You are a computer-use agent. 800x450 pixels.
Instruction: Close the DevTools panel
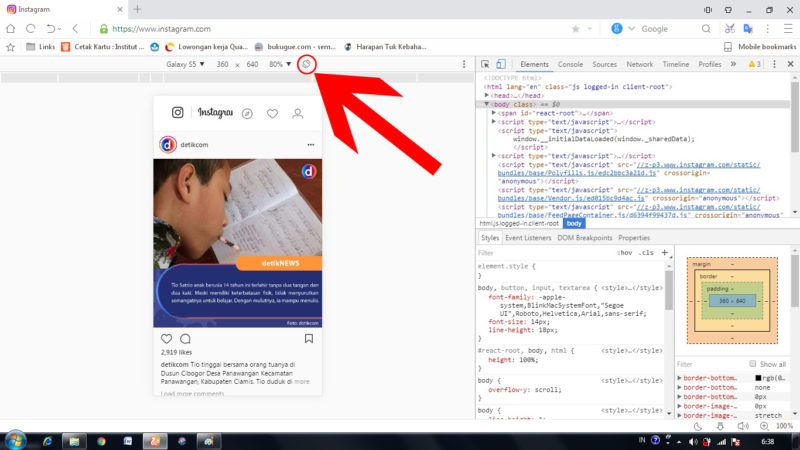tap(790, 64)
